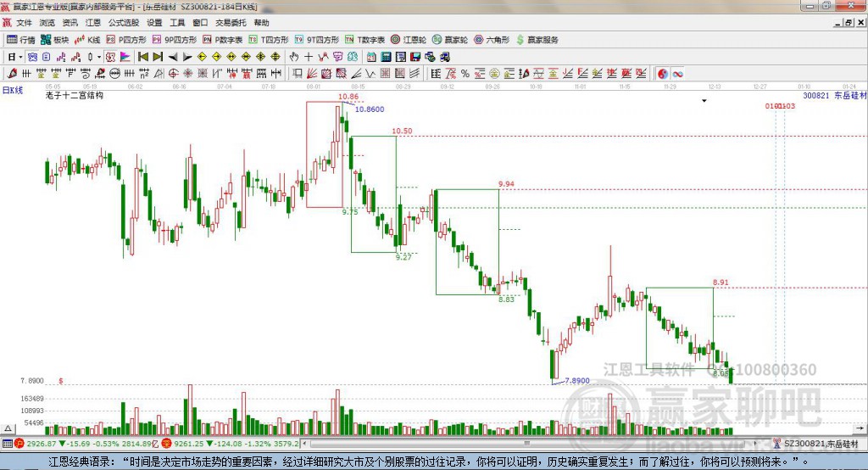Image resolution: width=868 pixels, height=470 pixels.
Task: Click the 10.86 high price label
Action: point(348,97)
